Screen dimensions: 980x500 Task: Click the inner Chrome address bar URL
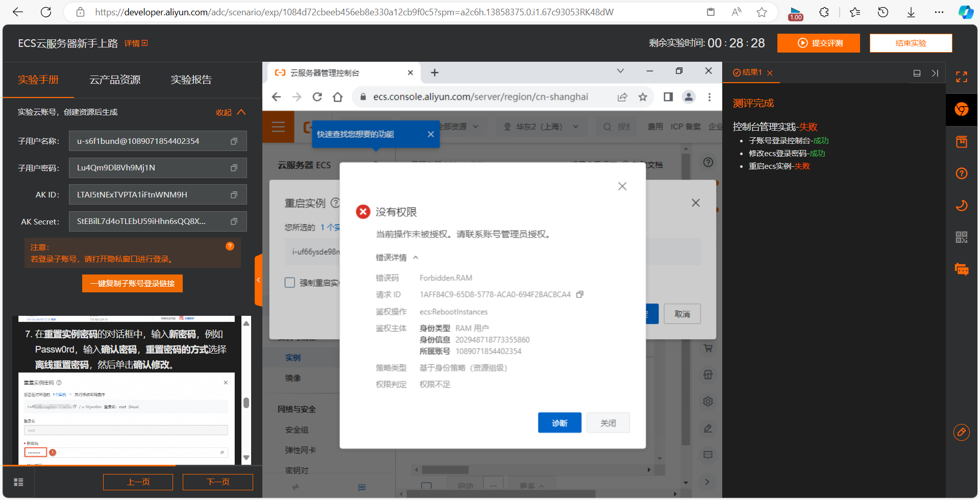pyautogui.click(x=480, y=97)
